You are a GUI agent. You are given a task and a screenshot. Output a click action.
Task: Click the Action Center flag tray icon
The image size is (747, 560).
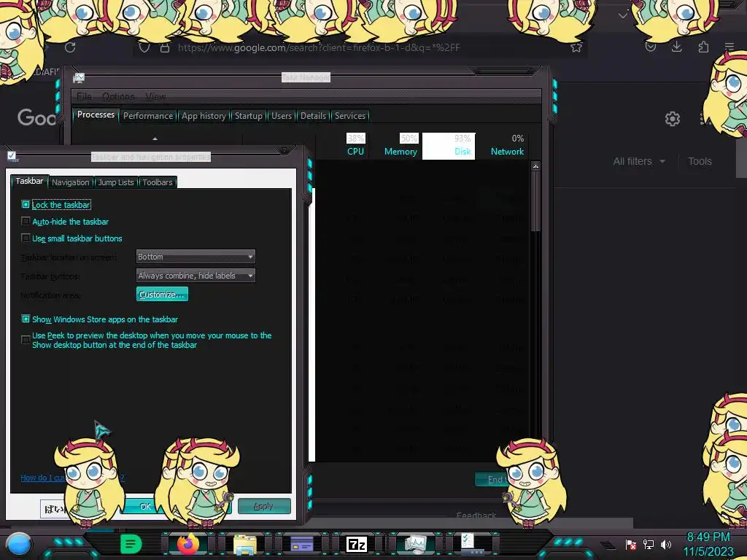(631, 544)
